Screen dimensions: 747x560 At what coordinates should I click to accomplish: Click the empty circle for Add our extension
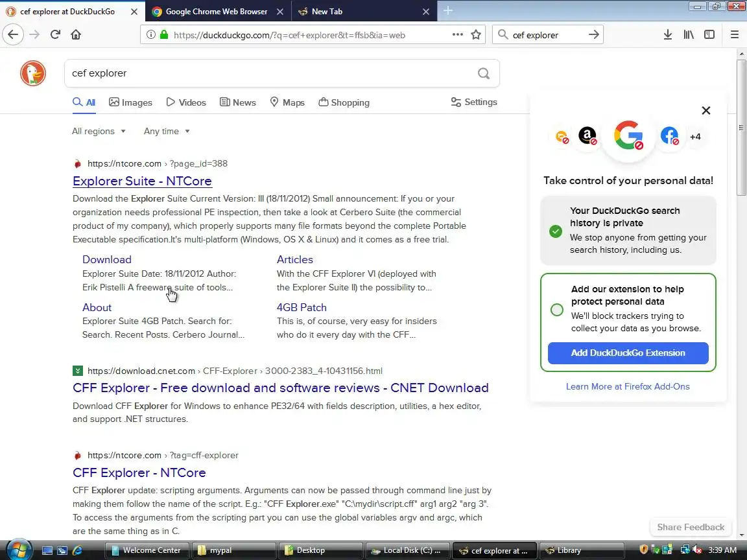(556, 310)
